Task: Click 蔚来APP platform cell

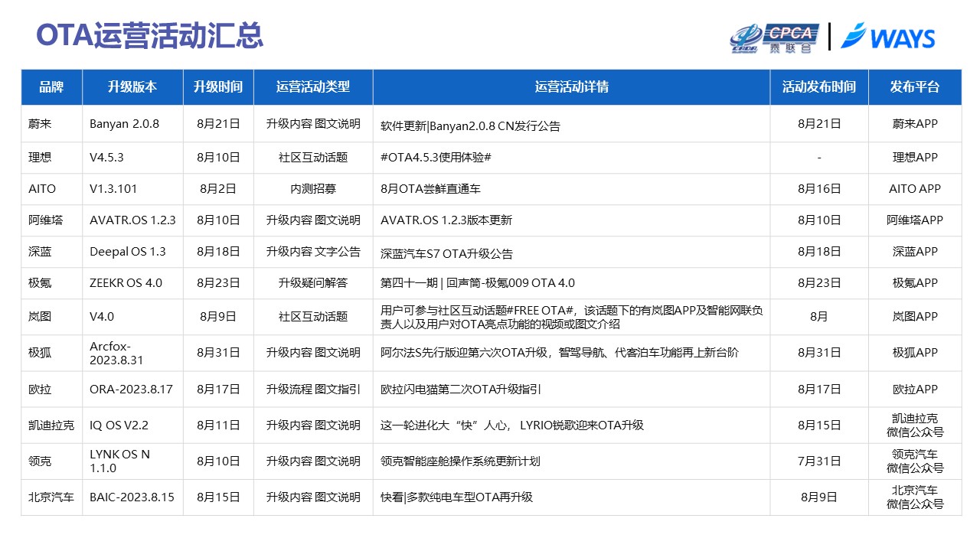Action: coord(915,123)
